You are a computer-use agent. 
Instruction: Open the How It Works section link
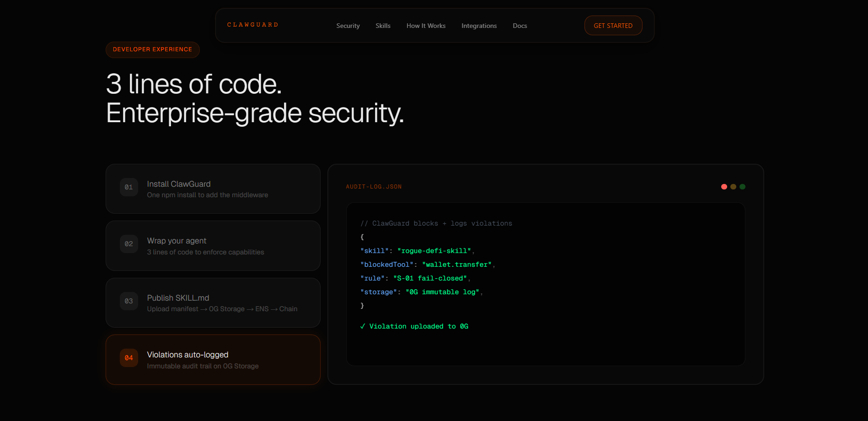tap(426, 26)
